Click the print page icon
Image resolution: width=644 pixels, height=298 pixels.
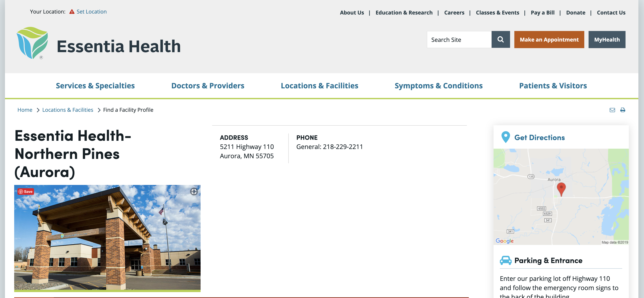[x=623, y=110]
